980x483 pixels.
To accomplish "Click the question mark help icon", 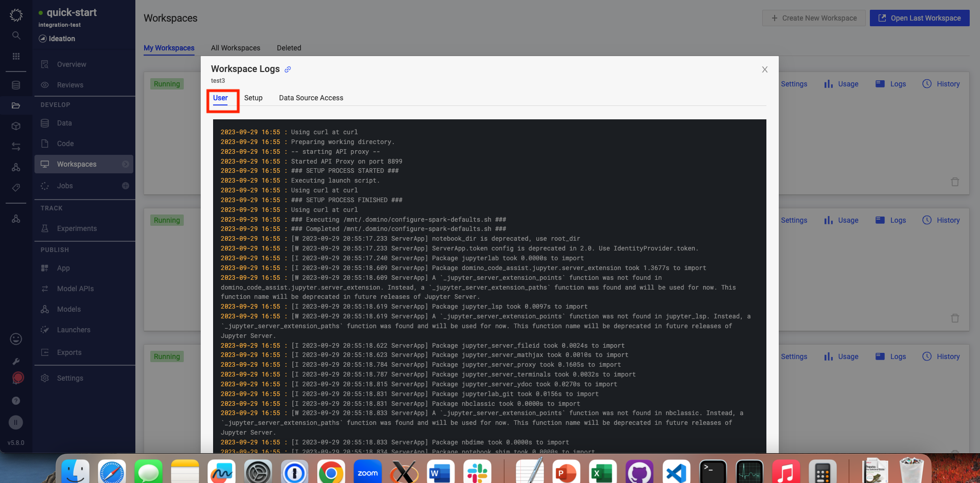I will tap(16, 401).
